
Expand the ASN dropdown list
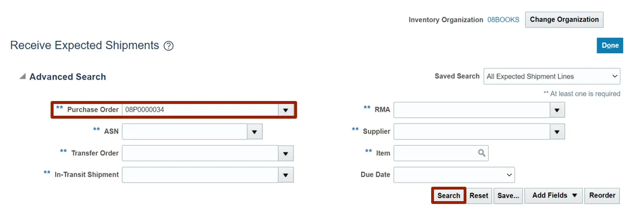point(255,132)
